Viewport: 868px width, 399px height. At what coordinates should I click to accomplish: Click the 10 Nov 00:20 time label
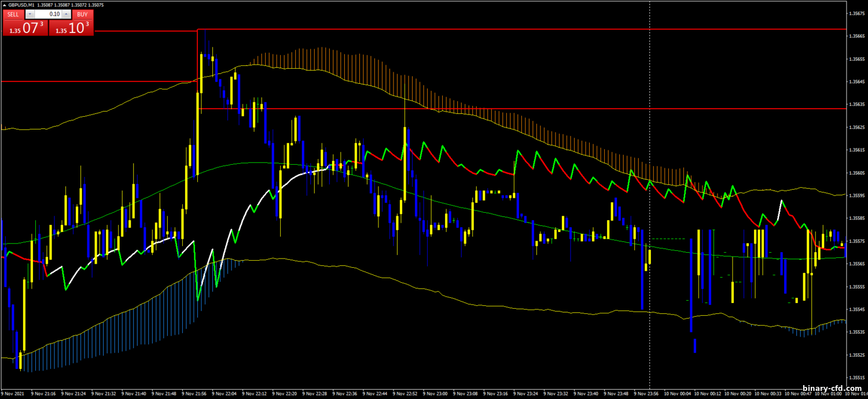pyautogui.click(x=737, y=394)
